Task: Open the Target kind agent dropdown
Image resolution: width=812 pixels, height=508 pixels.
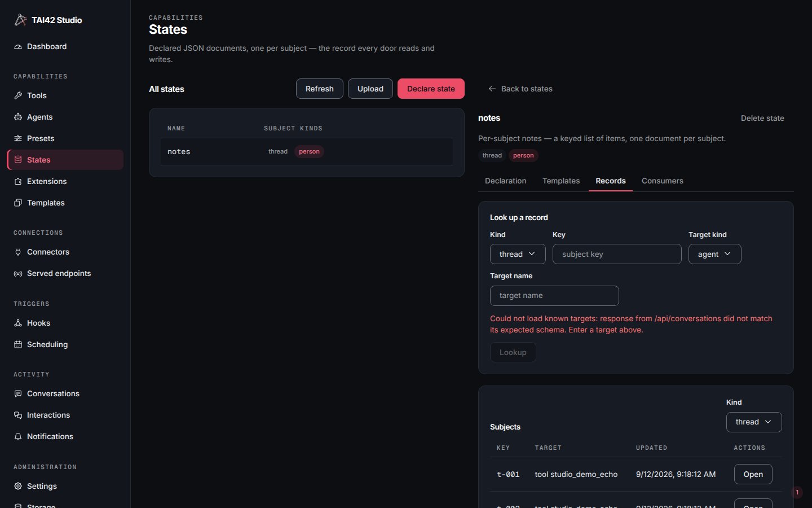Action: coord(714,254)
